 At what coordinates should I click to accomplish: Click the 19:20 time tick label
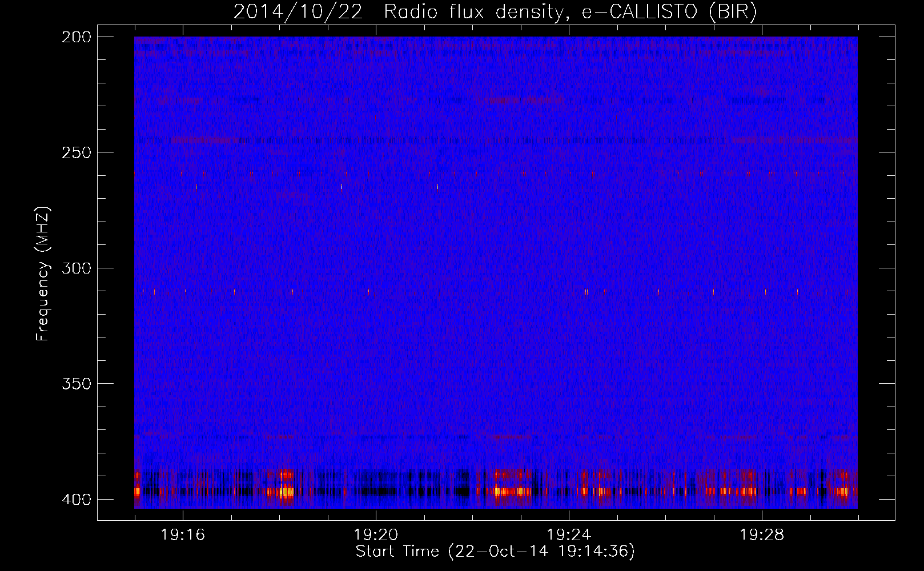(x=376, y=535)
